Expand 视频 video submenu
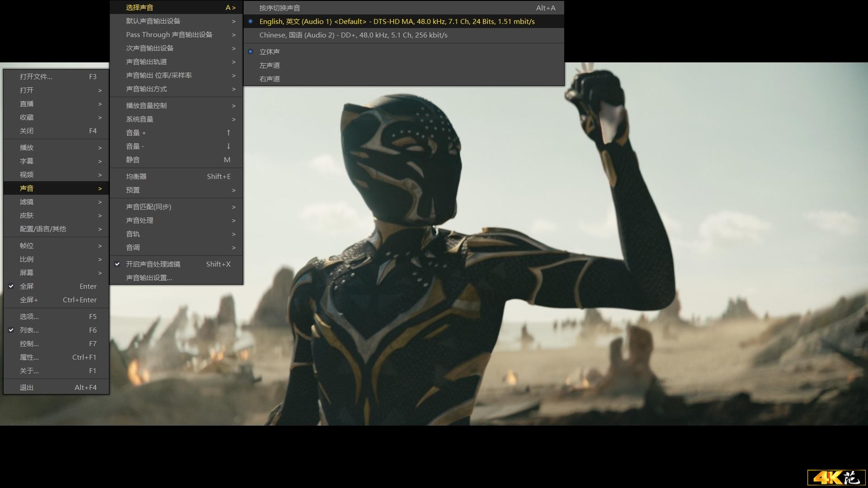This screenshot has width=868, height=488. click(56, 174)
